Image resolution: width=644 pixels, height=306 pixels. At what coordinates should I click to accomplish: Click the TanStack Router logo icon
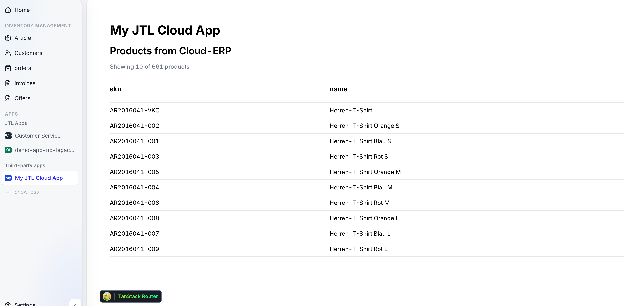tap(107, 296)
